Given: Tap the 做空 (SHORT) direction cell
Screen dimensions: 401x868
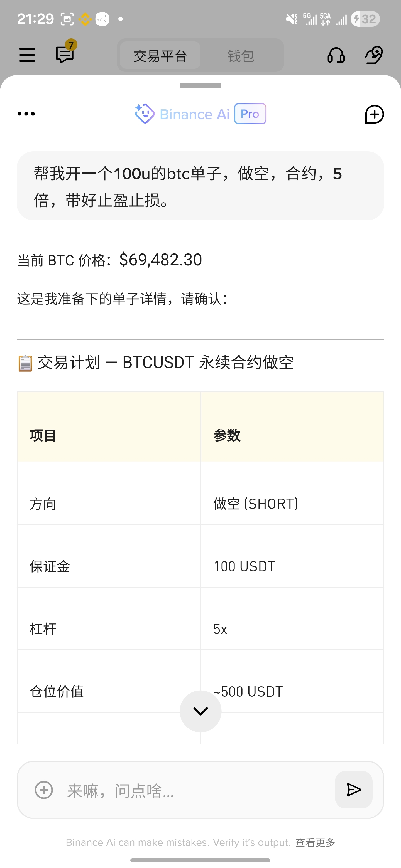Looking at the screenshot, I should click(292, 504).
